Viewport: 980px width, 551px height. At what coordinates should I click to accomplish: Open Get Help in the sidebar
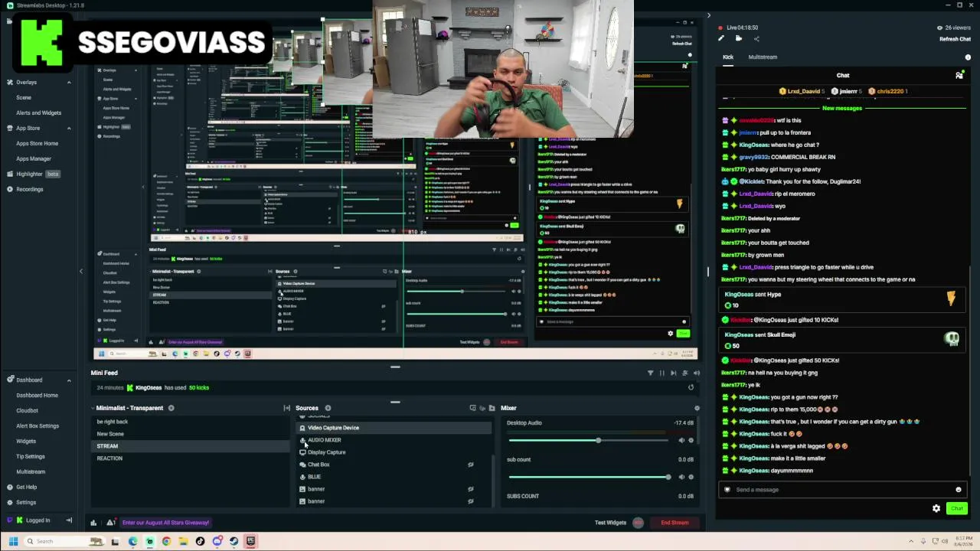click(27, 487)
